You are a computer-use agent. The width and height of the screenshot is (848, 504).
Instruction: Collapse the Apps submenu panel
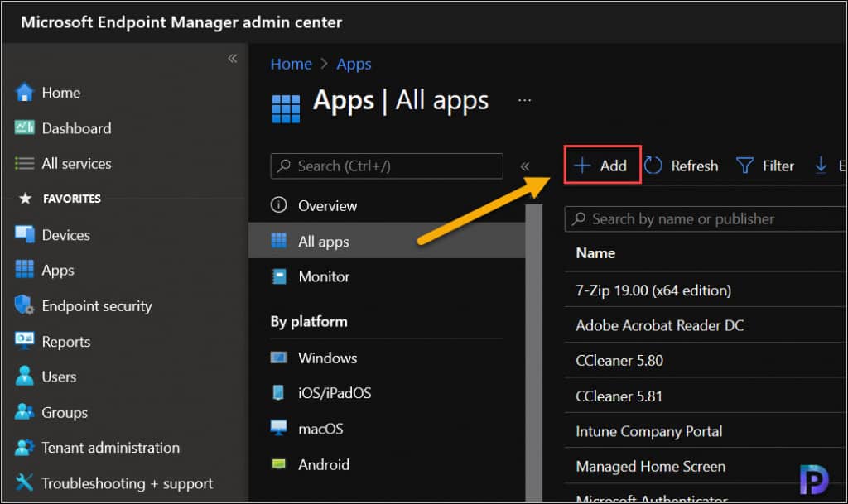524,166
